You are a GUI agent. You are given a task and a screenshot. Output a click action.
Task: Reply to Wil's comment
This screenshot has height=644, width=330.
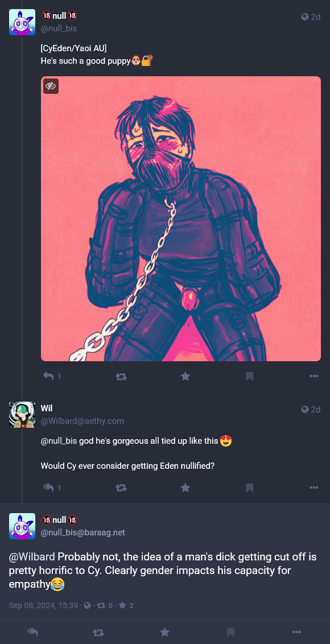coord(48,488)
